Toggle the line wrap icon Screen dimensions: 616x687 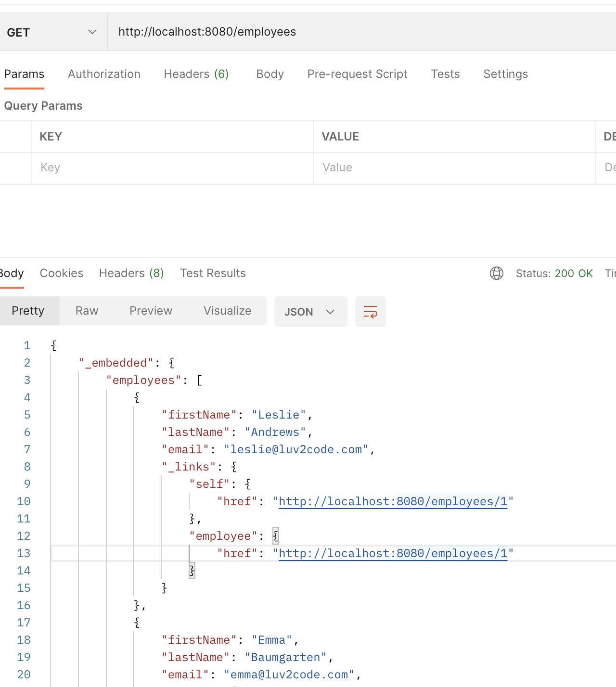(371, 312)
